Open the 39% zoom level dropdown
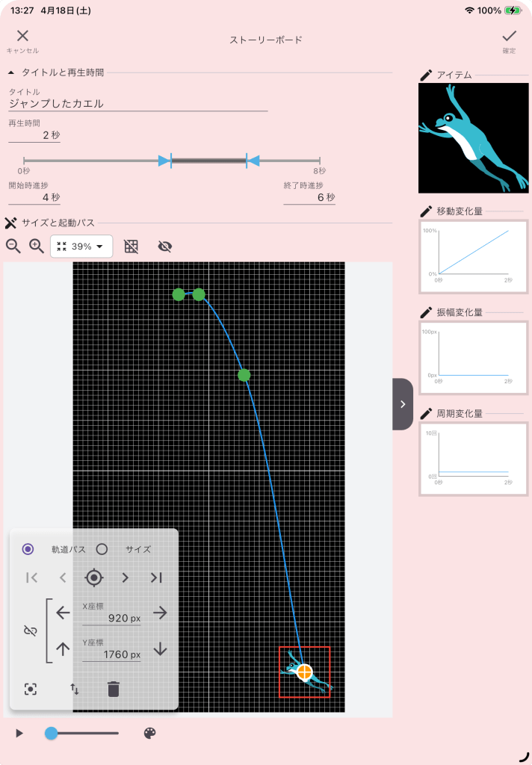Viewport: 532px width, 765px height. (x=81, y=247)
